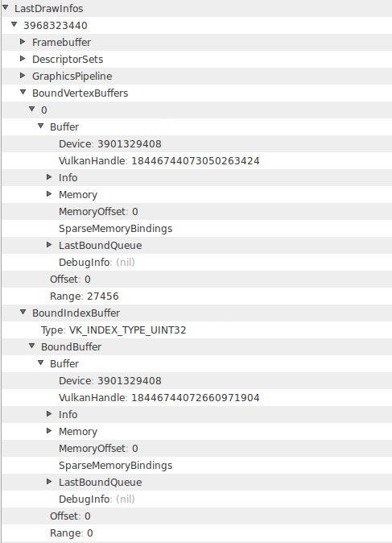Select the VulkanHandle 18446744073050263424 row
Image resolution: width=392 pixels, height=543 pixels.
196,160
